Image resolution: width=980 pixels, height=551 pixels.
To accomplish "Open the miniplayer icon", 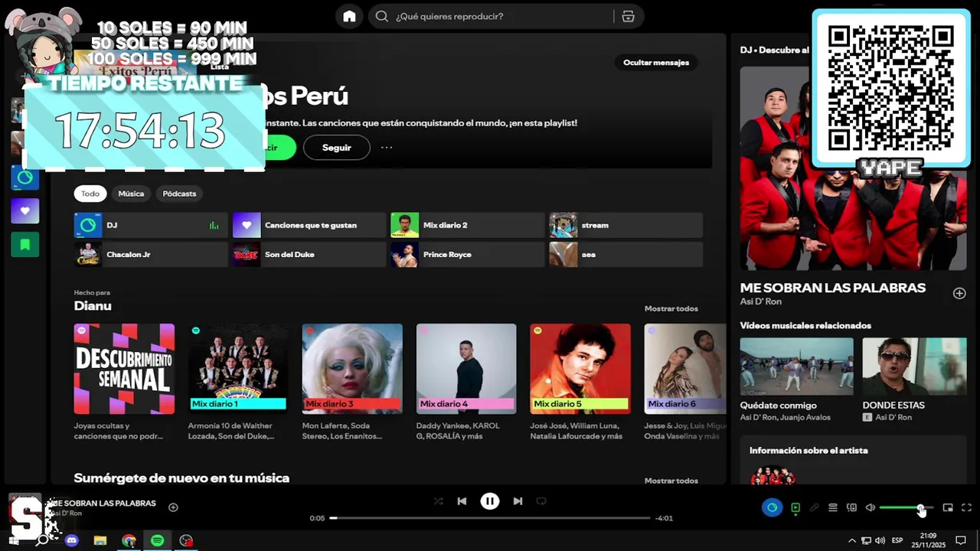I will click(x=948, y=507).
